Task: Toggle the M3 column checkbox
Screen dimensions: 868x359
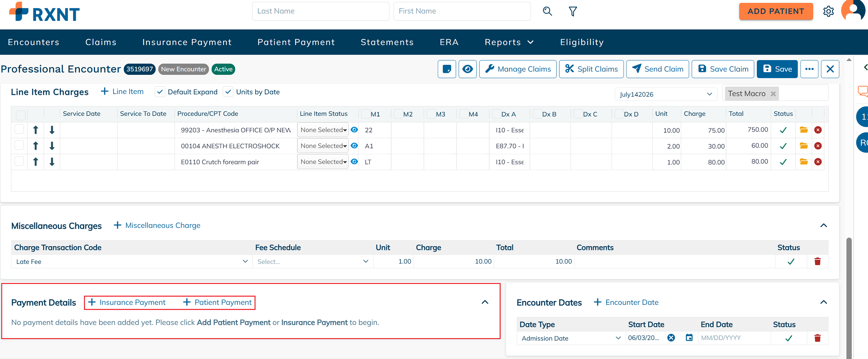Action: point(431,114)
